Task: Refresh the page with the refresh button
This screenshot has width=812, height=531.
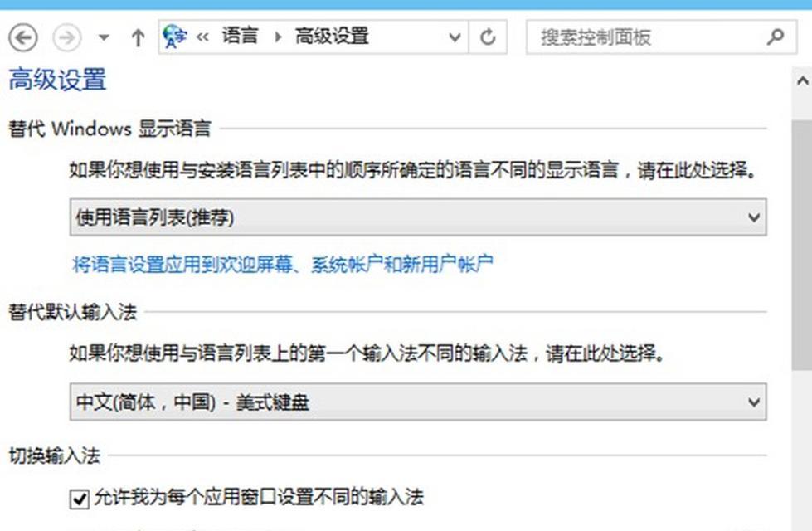Action: tap(488, 37)
